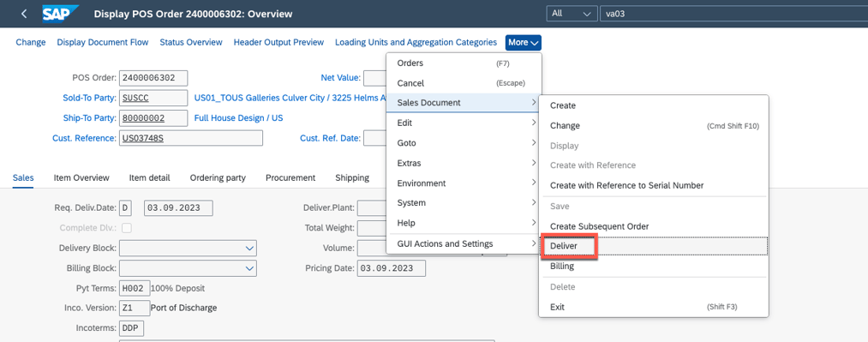Choose Billing from the submenu
Image resolution: width=868 pixels, height=342 pixels.
point(562,267)
